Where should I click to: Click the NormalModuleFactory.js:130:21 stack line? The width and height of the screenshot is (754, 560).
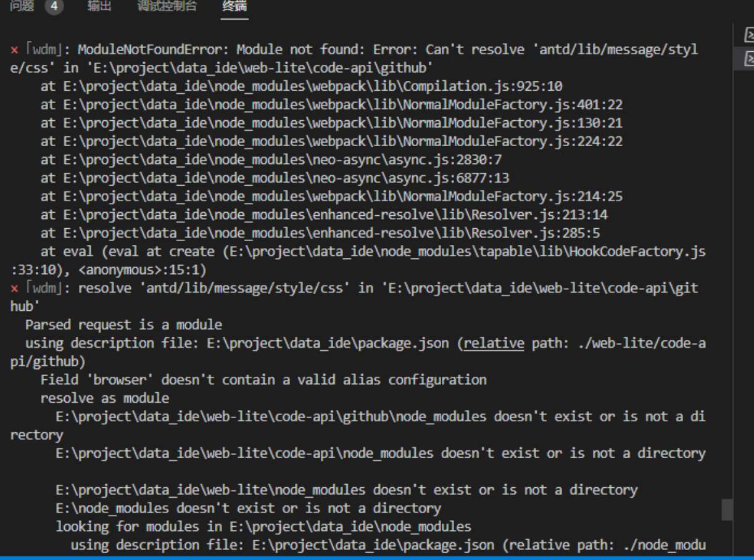[x=331, y=123]
